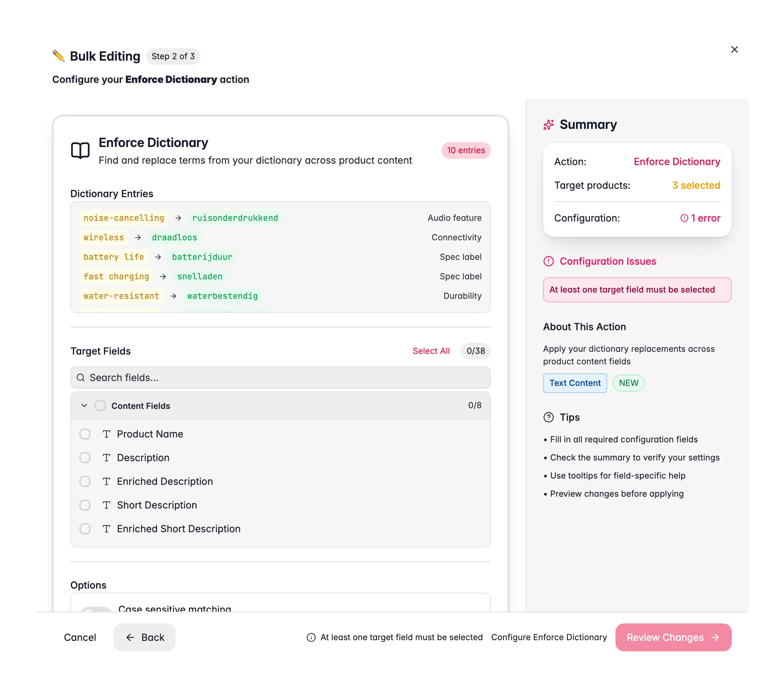The image size is (784, 698).
Task: Click the arrow after wireless term
Action: point(138,238)
